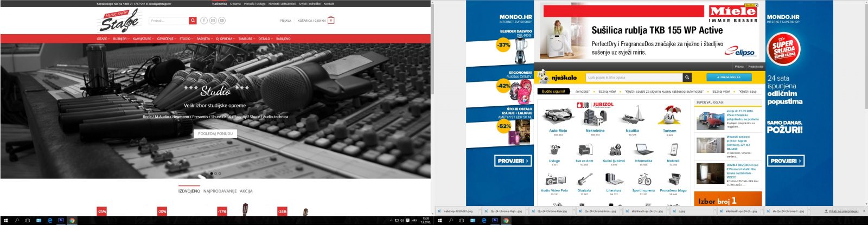Screen dimensions: 868x244
Task: Open Kontakt page in top bar
Action: [329, 4]
